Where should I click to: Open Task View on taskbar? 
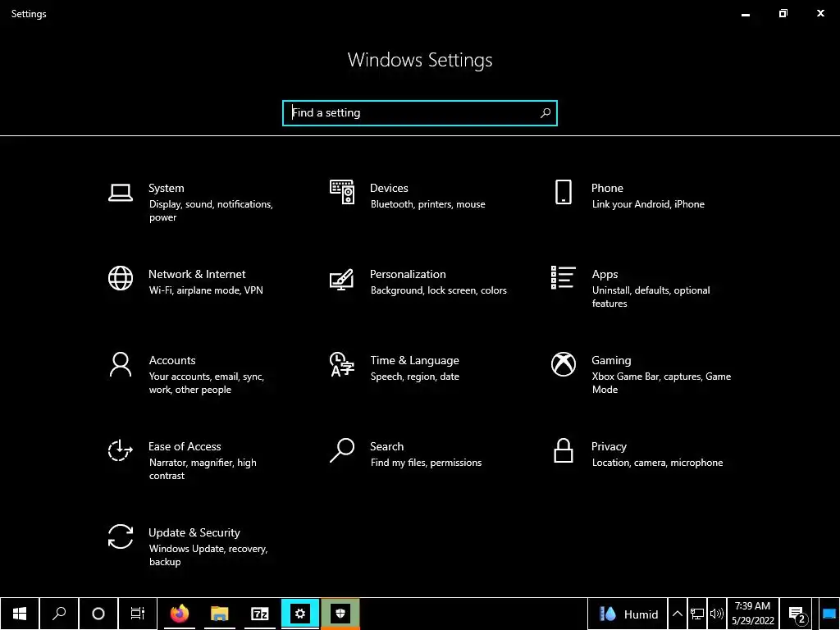(x=138, y=614)
